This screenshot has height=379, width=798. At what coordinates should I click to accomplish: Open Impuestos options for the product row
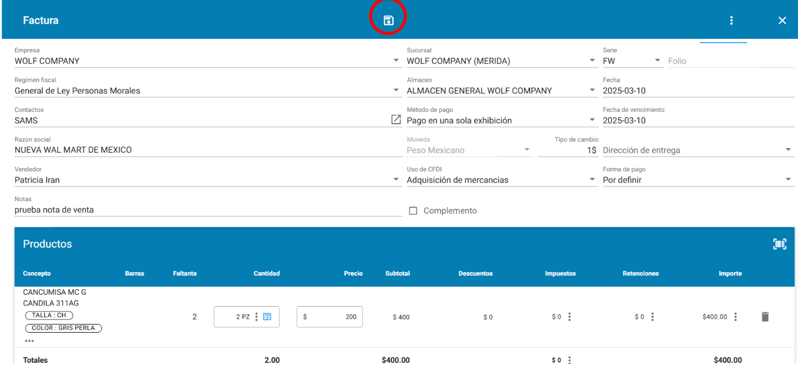click(569, 316)
